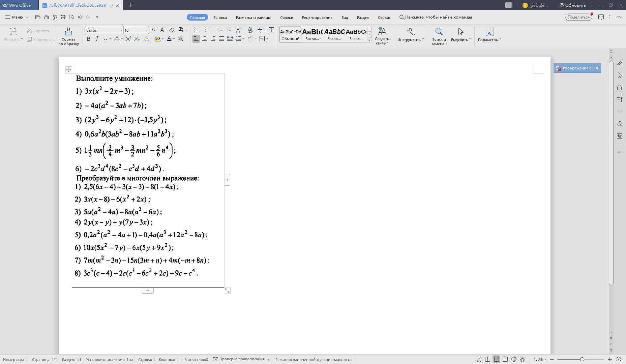Screen dimensions: 626x364
Task: Expand the font size dropdown
Action: pos(147,30)
